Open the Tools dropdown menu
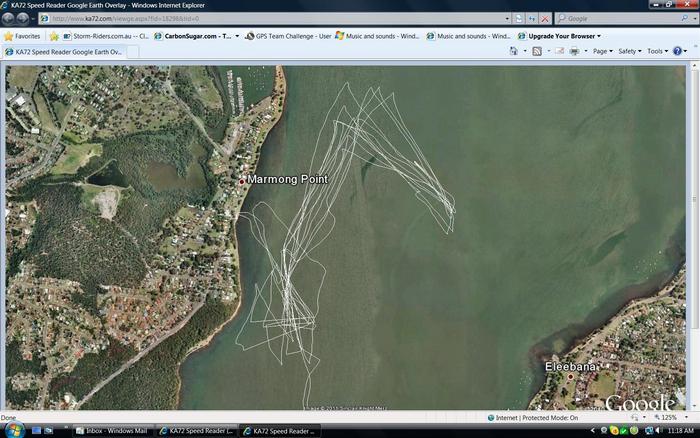The width and height of the screenshot is (700, 438). (x=657, y=51)
